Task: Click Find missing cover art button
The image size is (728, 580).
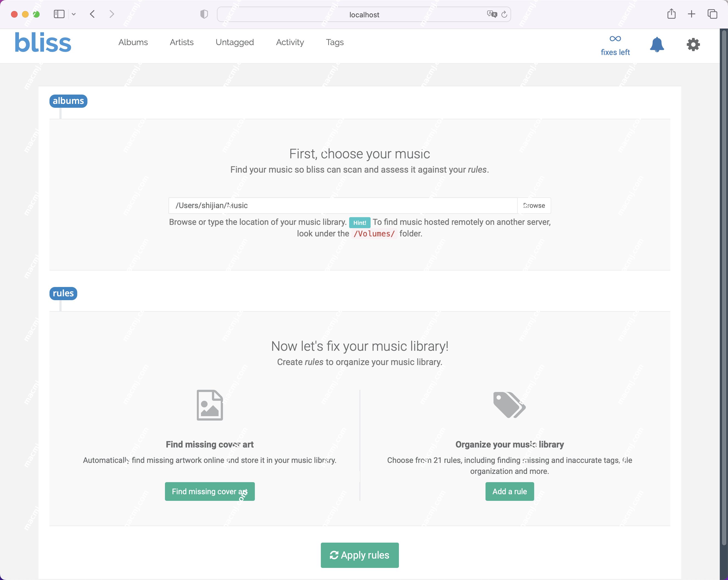Action: coord(209,491)
